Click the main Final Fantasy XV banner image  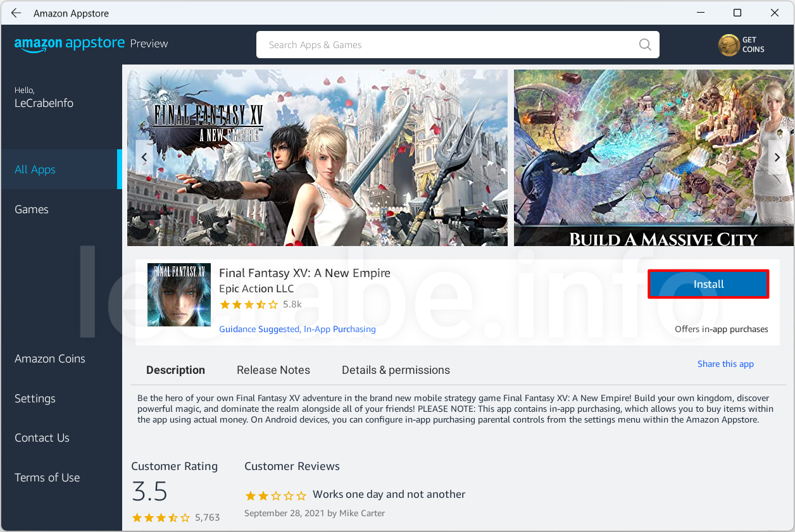click(317, 158)
